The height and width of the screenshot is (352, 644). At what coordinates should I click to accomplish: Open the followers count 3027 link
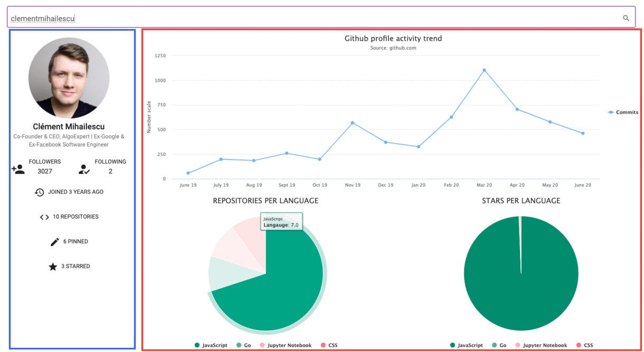[x=44, y=171]
